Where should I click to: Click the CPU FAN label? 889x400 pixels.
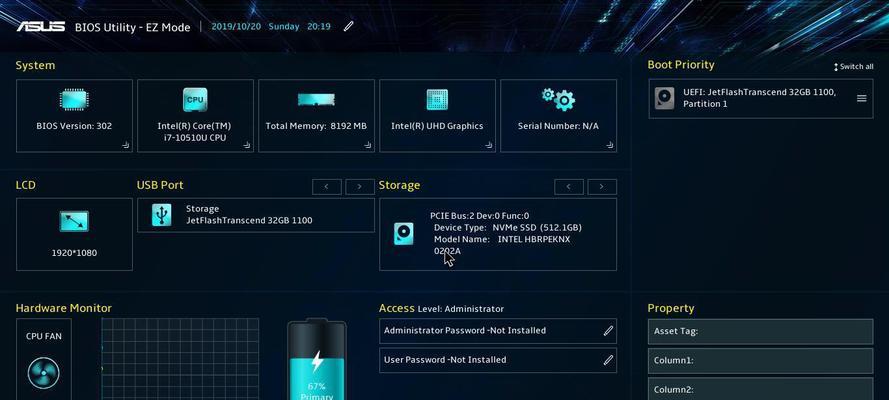[44, 336]
